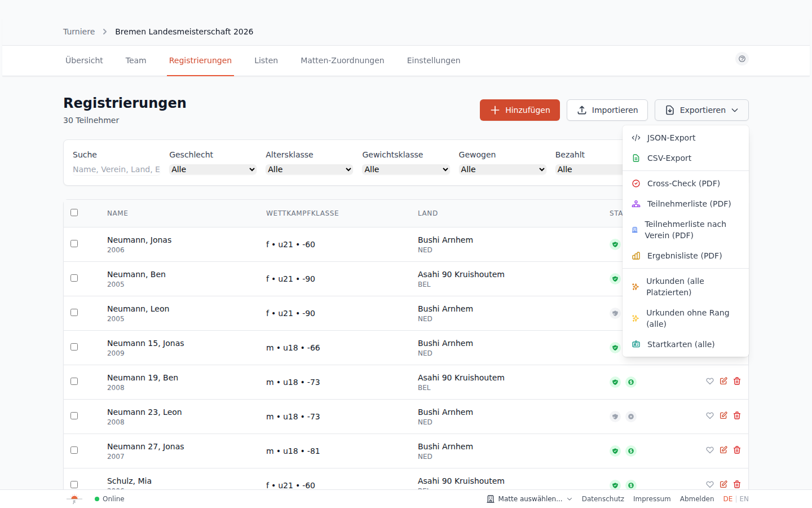Delete the Schulz, Mia registration

click(x=737, y=484)
